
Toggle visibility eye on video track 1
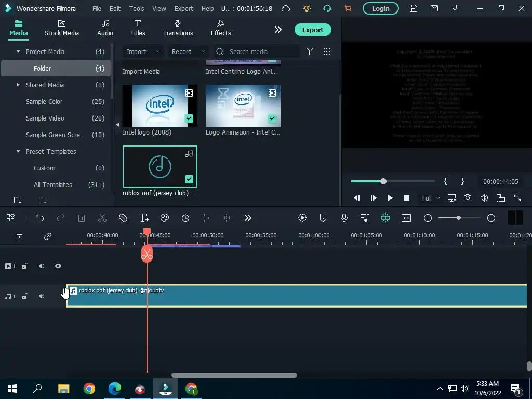(x=58, y=266)
